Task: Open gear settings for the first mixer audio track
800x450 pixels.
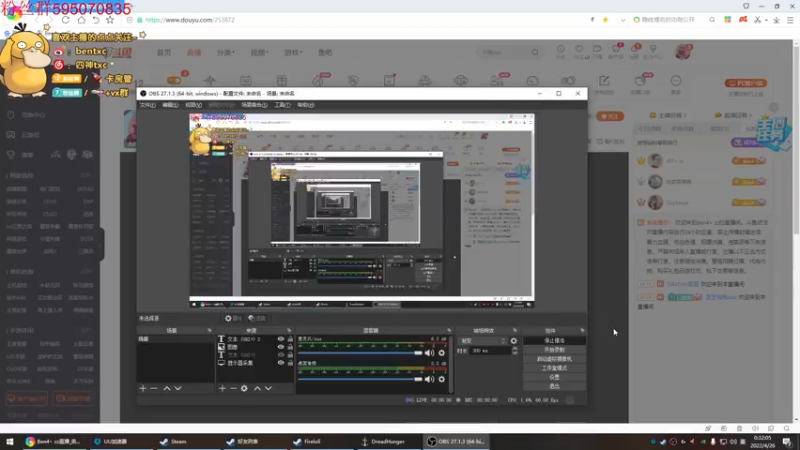Action: click(x=442, y=353)
